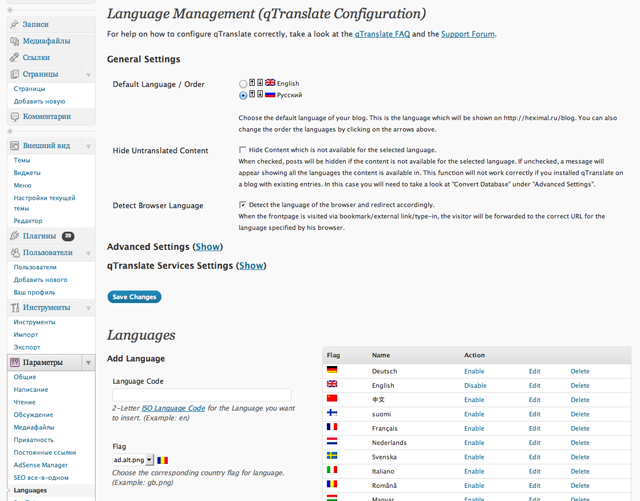Click the Dutch flag in Nederlands row

[332, 441]
